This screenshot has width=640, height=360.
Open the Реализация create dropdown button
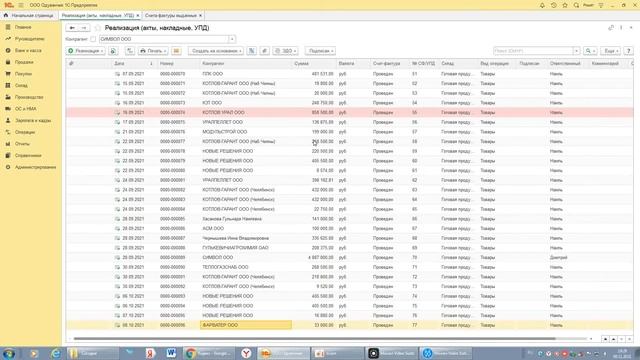point(86,51)
